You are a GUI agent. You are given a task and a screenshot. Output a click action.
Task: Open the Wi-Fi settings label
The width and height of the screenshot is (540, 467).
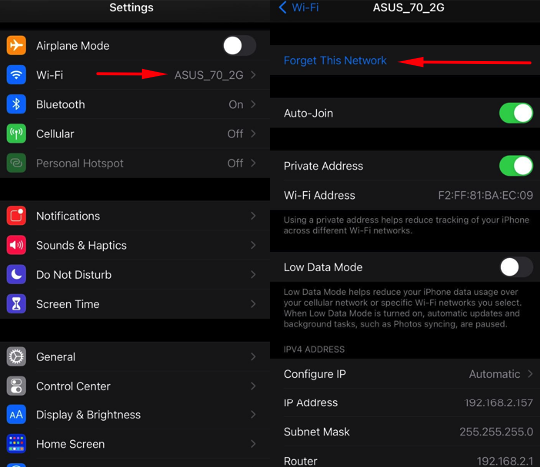click(x=50, y=75)
